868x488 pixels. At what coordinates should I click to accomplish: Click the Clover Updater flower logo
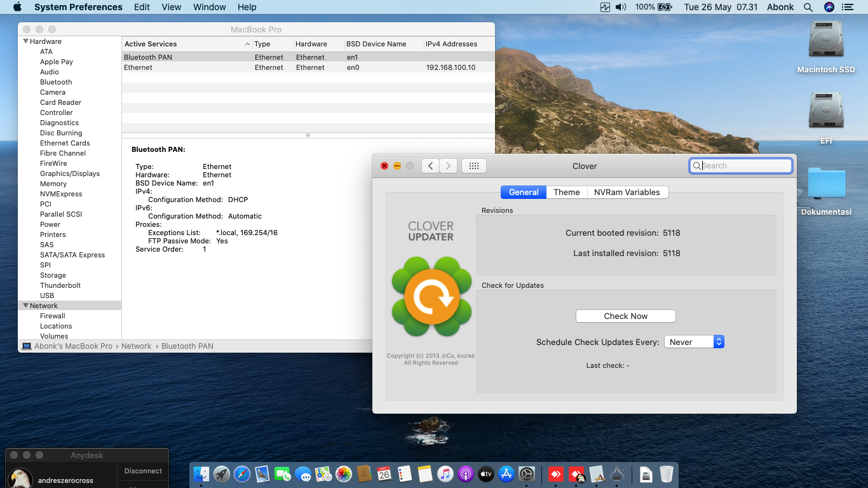tap(431, 296)
